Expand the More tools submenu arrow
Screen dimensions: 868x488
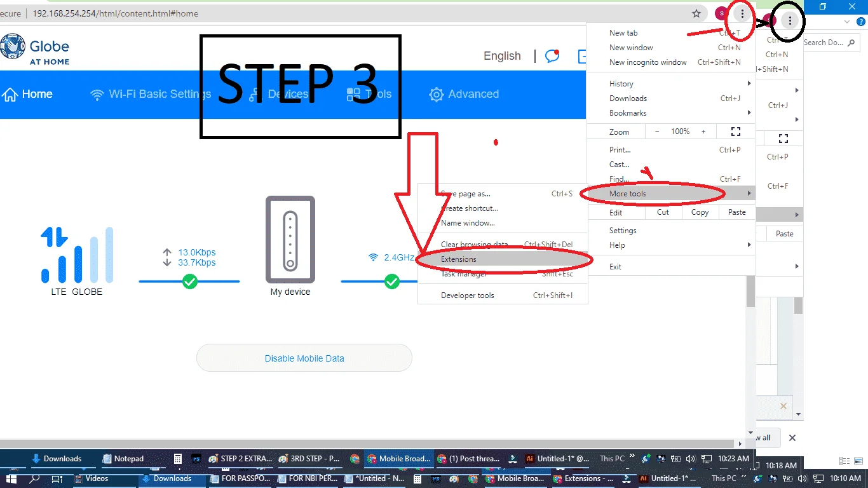tap(749, 193)
